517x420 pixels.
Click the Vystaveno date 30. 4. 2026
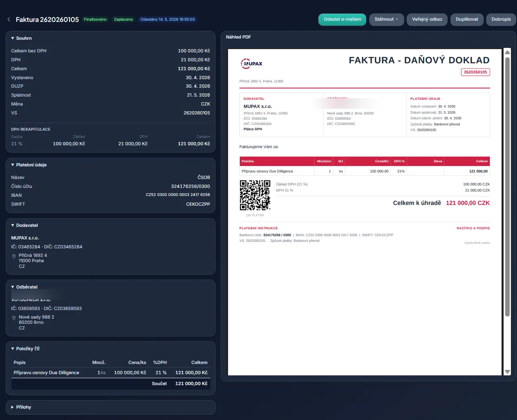tap(198, 78)
